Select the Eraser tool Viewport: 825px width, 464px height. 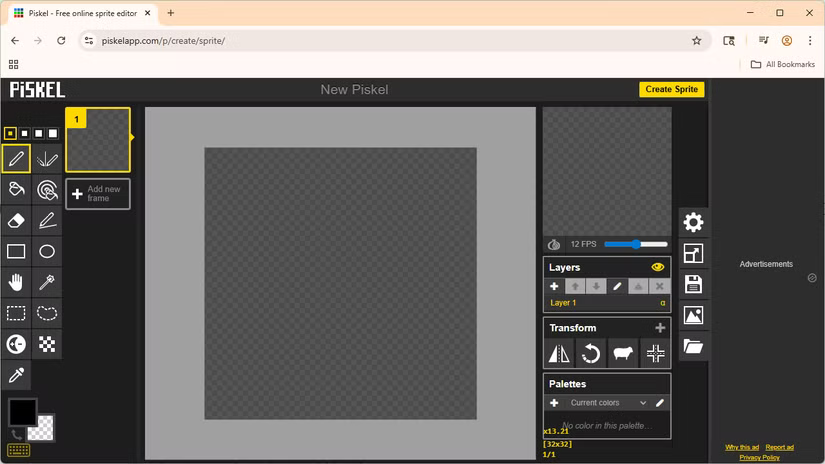16,220
